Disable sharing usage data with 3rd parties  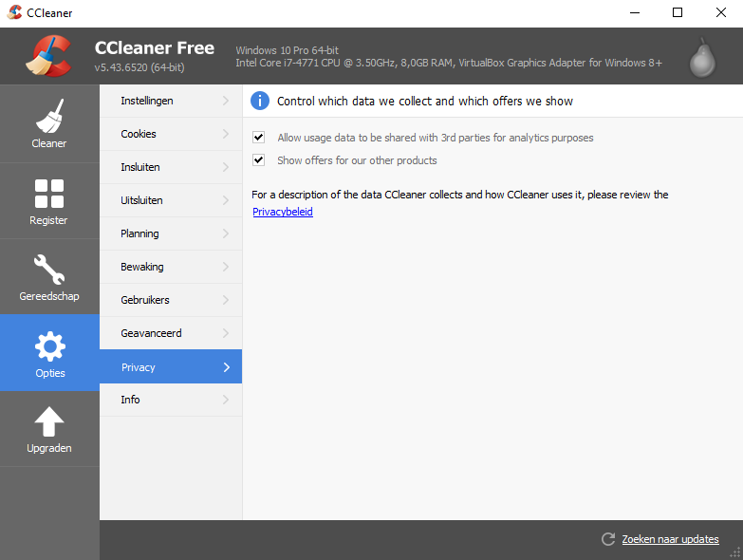(x=258, y=138)
